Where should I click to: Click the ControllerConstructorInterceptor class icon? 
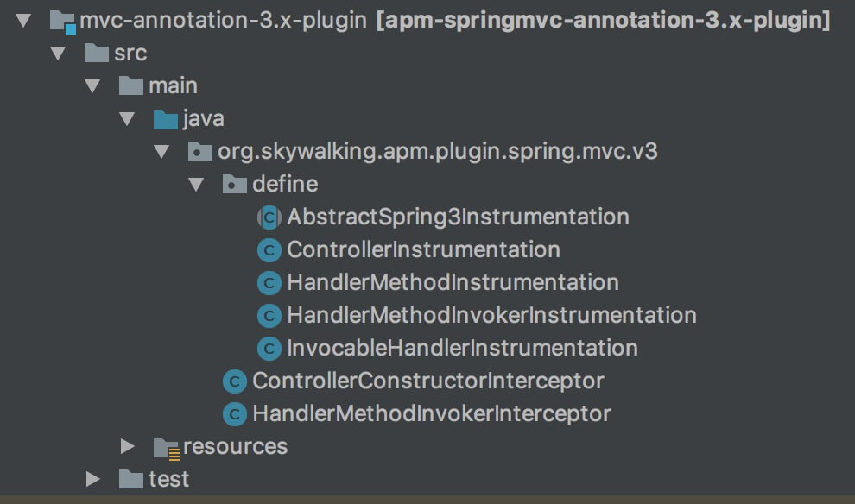click(x=235, y=381)
